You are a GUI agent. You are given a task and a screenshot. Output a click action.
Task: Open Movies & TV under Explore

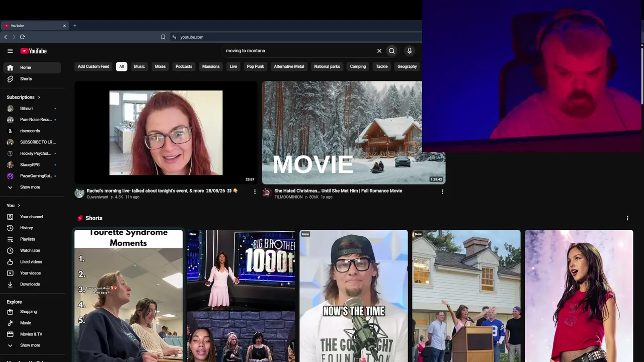32,334
